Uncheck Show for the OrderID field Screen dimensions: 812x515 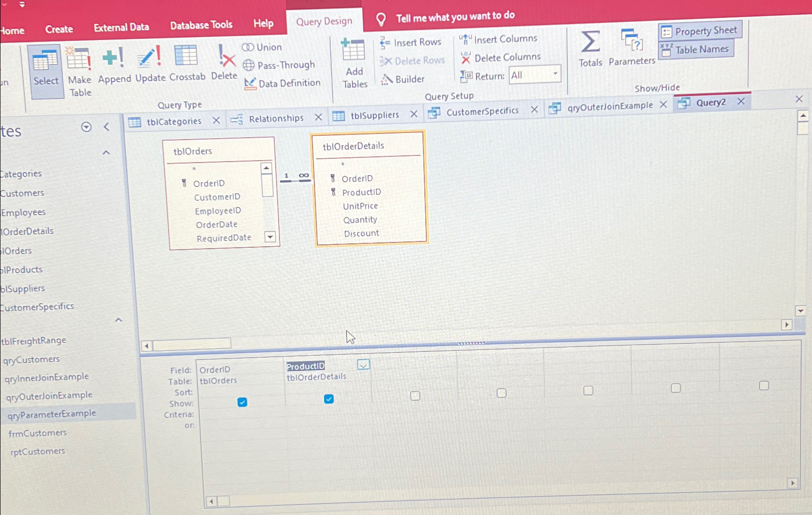pos(242,403)
